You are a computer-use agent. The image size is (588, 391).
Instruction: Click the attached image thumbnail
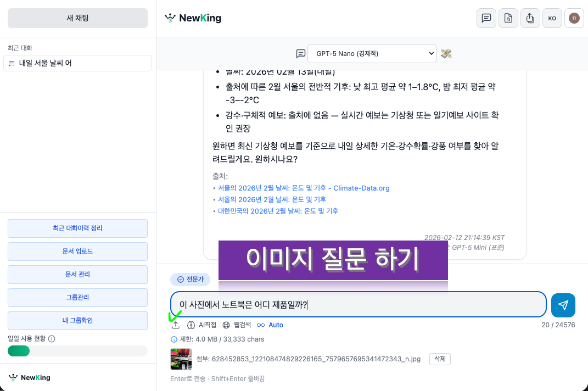coord(181,359)
